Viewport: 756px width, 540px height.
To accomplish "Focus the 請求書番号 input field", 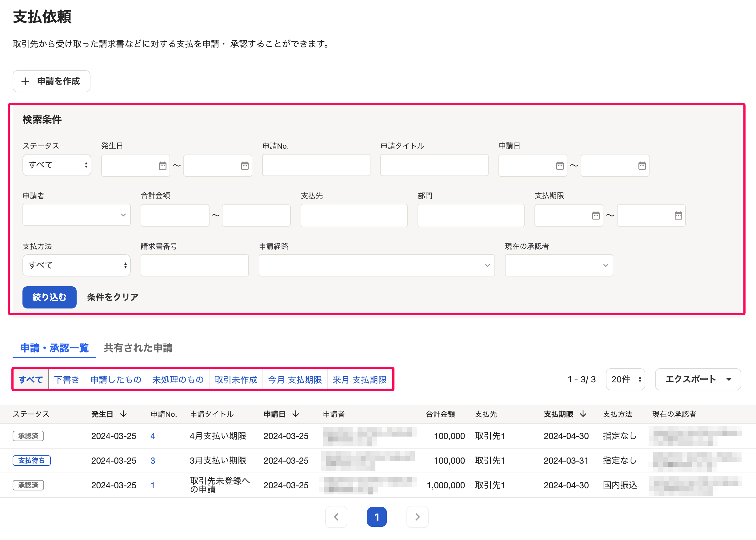I will click(x=195, y=265).
